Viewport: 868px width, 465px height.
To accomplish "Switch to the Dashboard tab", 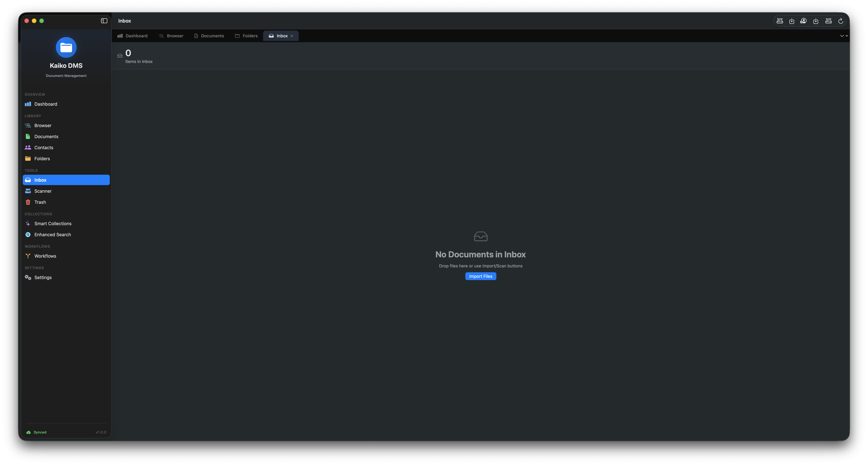I will tap(132, 36).
